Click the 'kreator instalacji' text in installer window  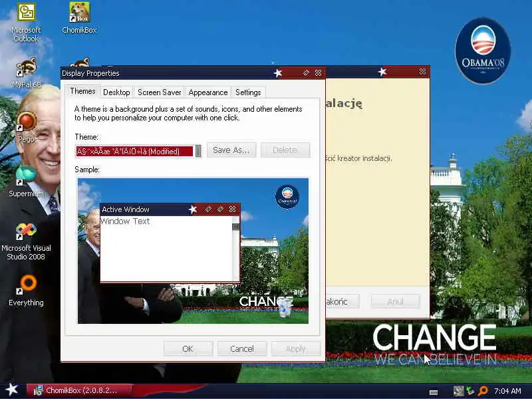pos(364,158)
